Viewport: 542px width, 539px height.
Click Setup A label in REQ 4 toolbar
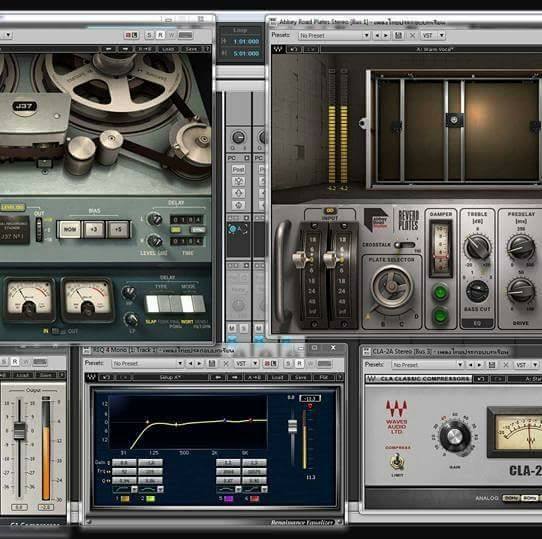(171, 378)
